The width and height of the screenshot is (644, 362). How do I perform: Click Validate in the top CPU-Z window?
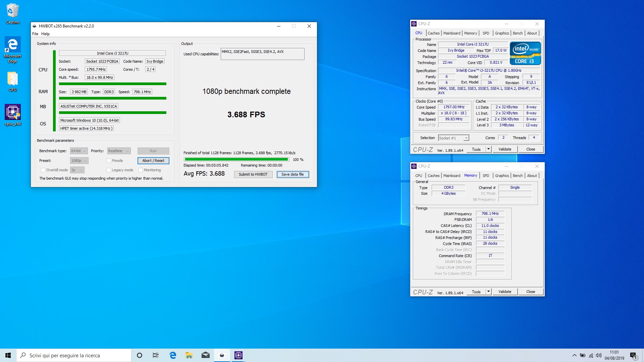tap(505, 149)
